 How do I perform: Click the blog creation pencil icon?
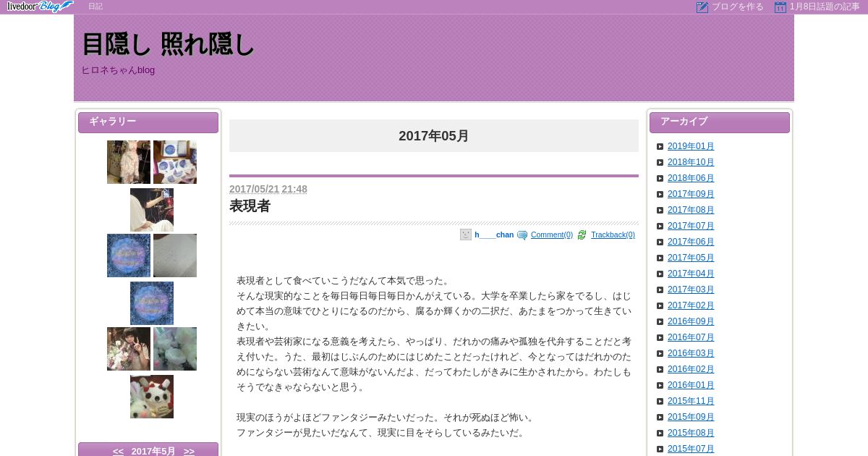[x=702, y=7]
